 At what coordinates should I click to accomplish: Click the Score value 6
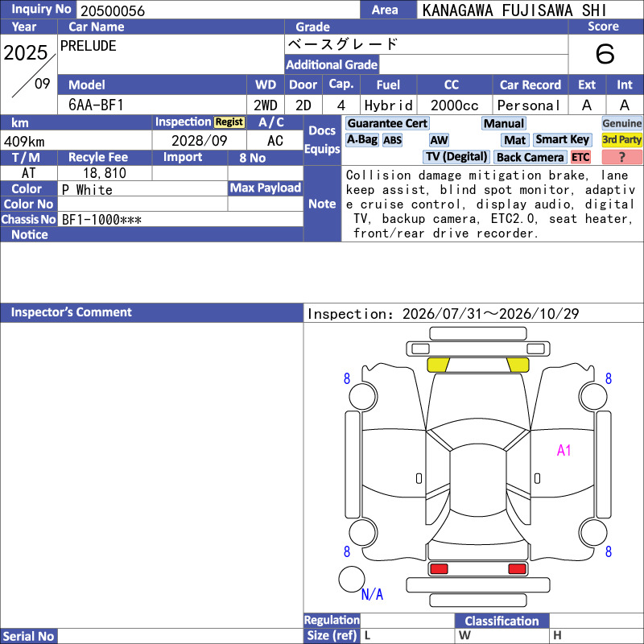pyautogui.click(x=605, y=54)
